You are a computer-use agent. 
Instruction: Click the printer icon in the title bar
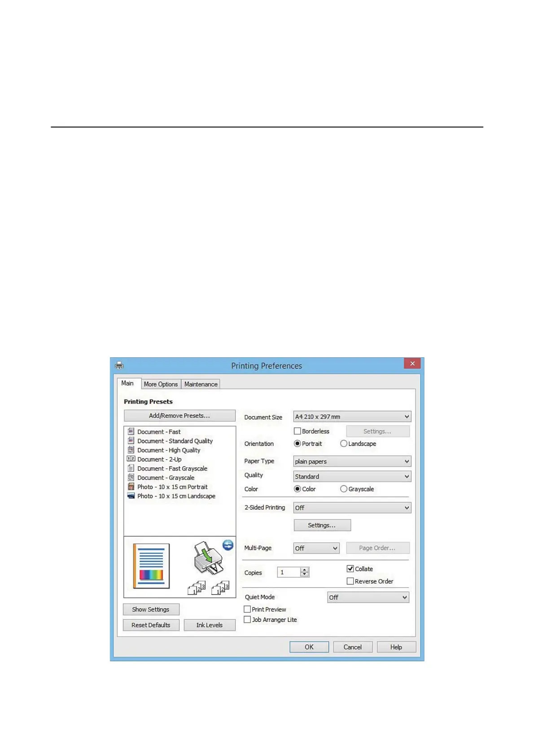coord(119,365)
